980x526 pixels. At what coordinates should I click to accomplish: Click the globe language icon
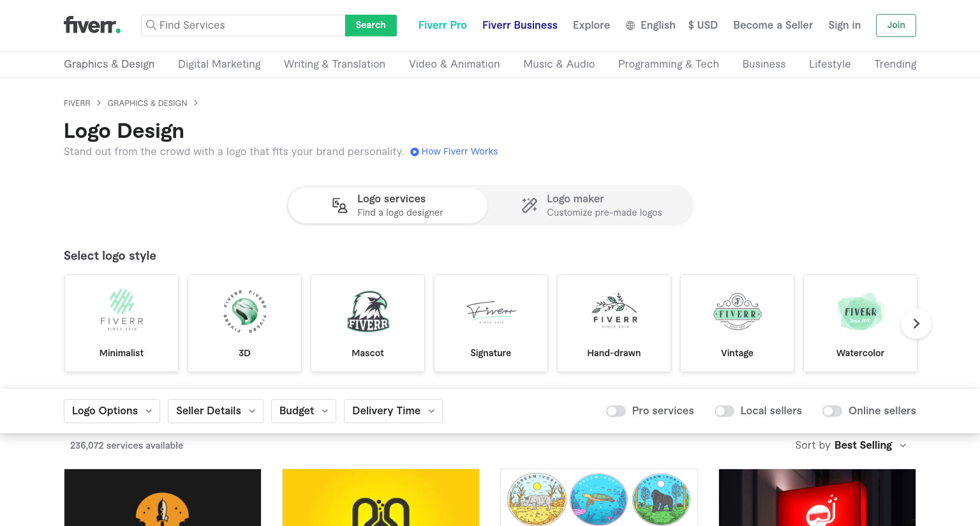point(630,26)
